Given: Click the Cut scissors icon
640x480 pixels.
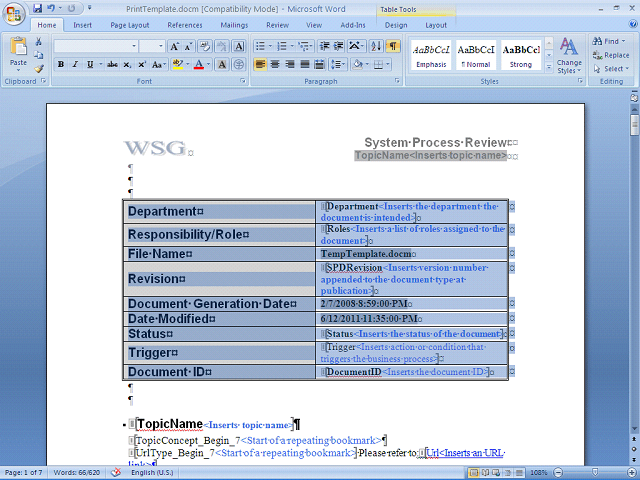Looking at the screenshot, I should (x=38, y=42).
